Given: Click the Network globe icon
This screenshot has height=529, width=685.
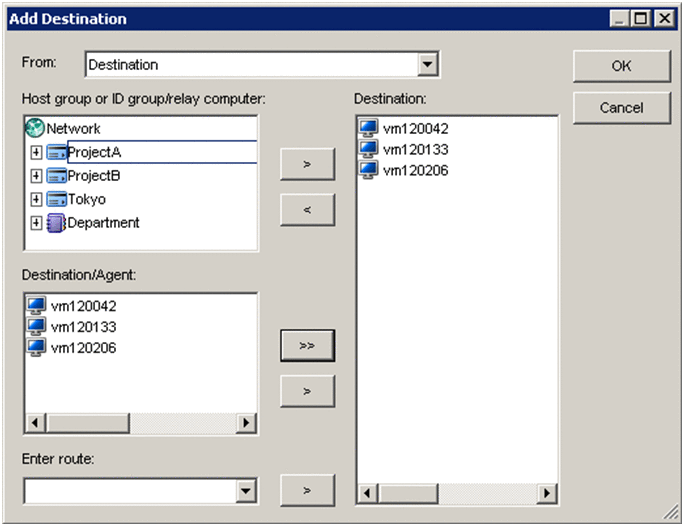Looking at the screenshot, I should tap(35, 129).
